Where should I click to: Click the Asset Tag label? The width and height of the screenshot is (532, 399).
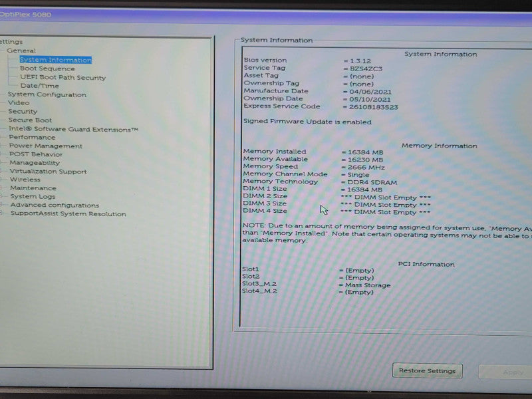pyautogui.click(x=261, y=75)
